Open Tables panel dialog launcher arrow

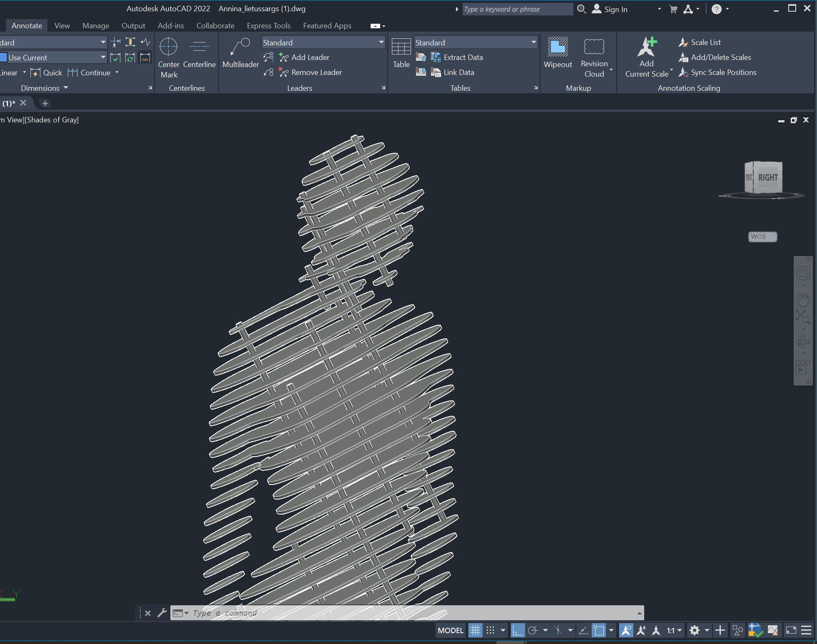click(536, 88)
